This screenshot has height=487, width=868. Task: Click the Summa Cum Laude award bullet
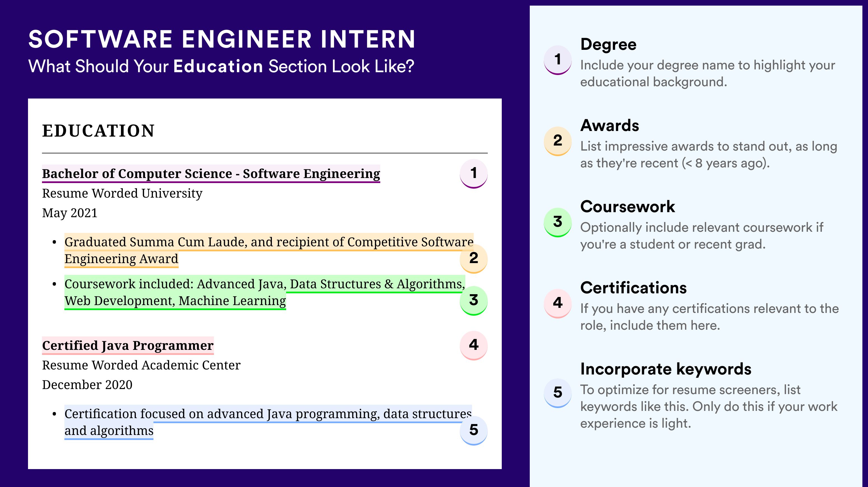pyautogui.click(x=269, y=250)
